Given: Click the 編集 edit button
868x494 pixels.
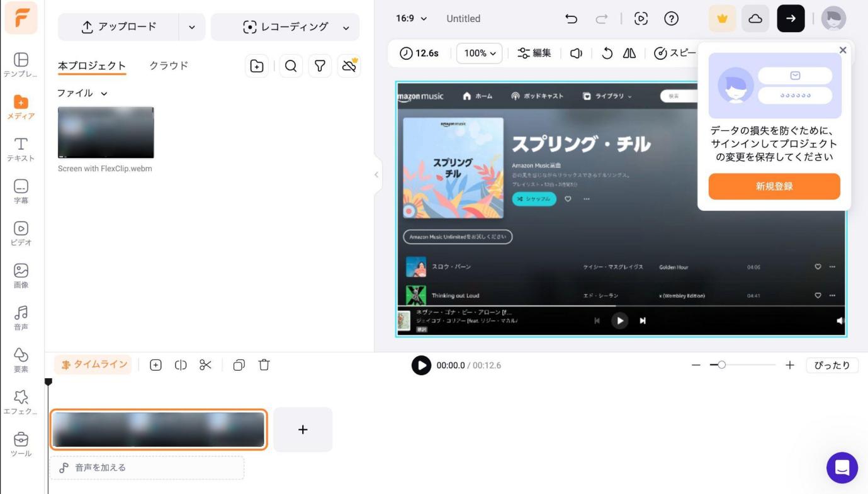Looking at the screenshot, I should (534, 53).
